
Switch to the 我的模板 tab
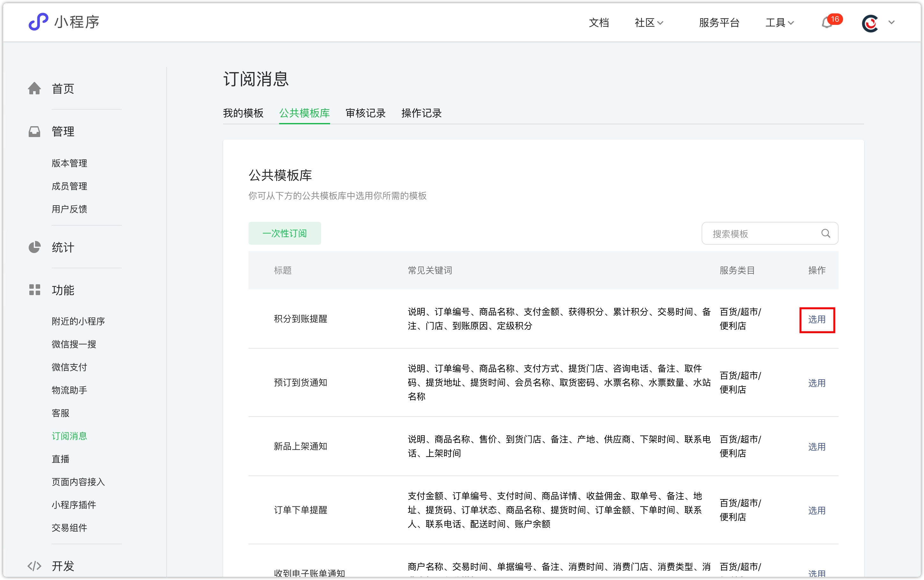(243, 113)
